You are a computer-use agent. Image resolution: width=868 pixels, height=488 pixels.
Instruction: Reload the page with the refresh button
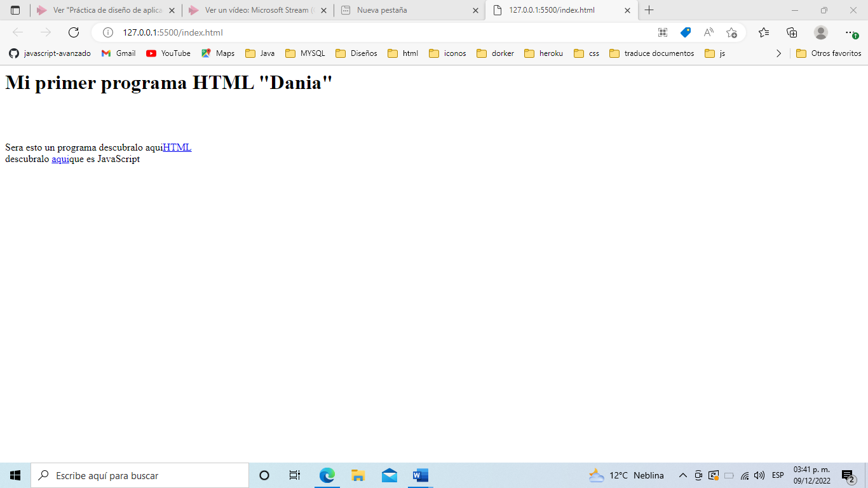pyautogui.click(x=74, y=32)
